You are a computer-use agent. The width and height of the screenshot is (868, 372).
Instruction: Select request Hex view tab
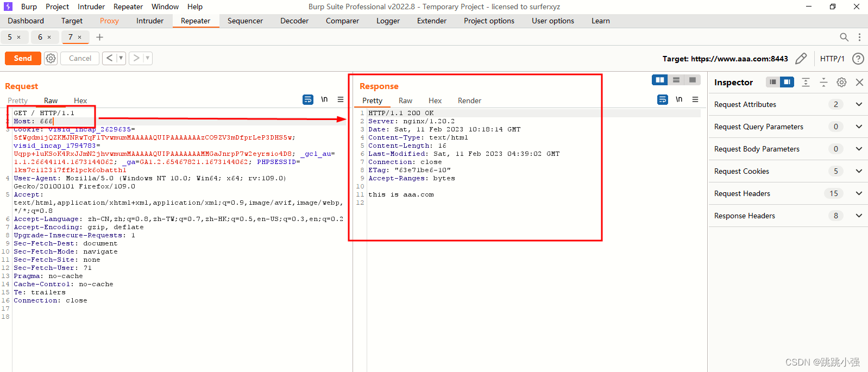(80, 100)
